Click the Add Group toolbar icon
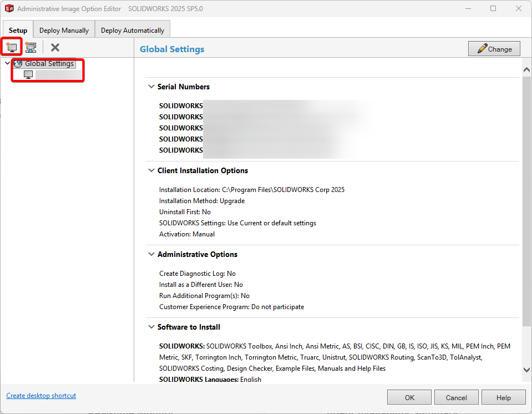 (x=31, y=47)
